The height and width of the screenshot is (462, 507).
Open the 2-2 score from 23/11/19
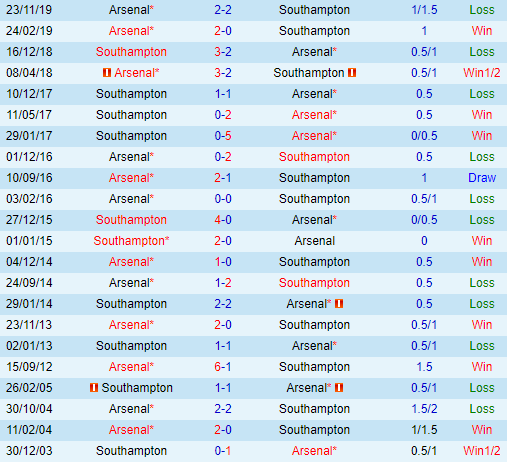[x=223, y=10]
